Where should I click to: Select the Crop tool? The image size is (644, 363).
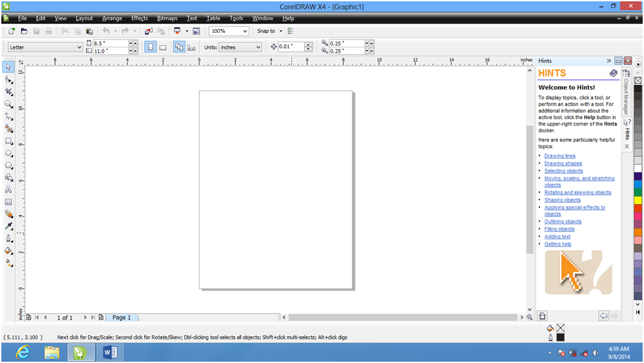(9, 91)
